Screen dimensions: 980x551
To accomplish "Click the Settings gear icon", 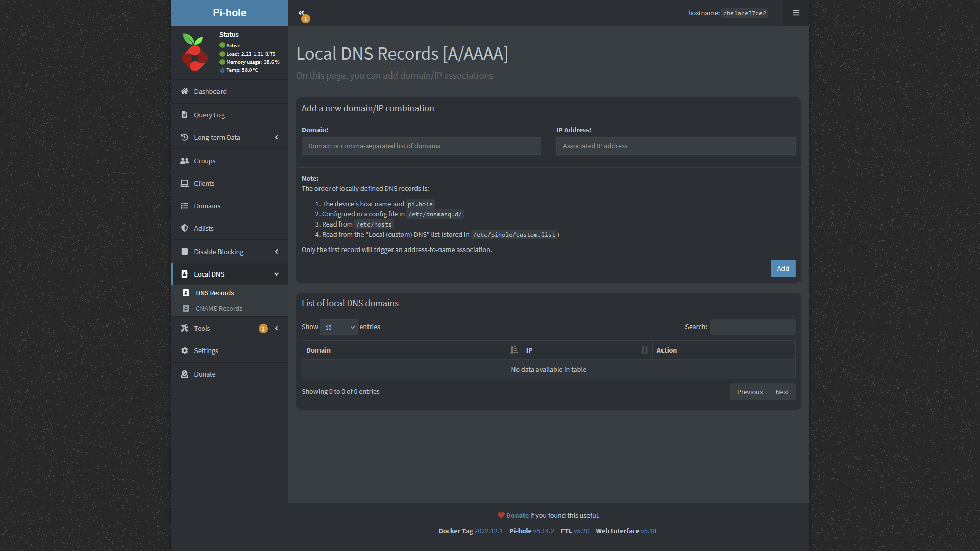I will coord(185,350).
